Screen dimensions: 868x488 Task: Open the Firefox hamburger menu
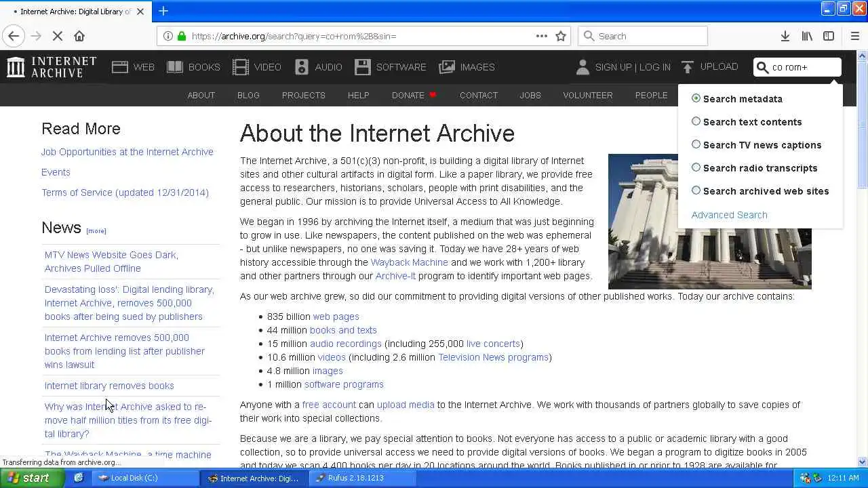click(x=854, y=36)
